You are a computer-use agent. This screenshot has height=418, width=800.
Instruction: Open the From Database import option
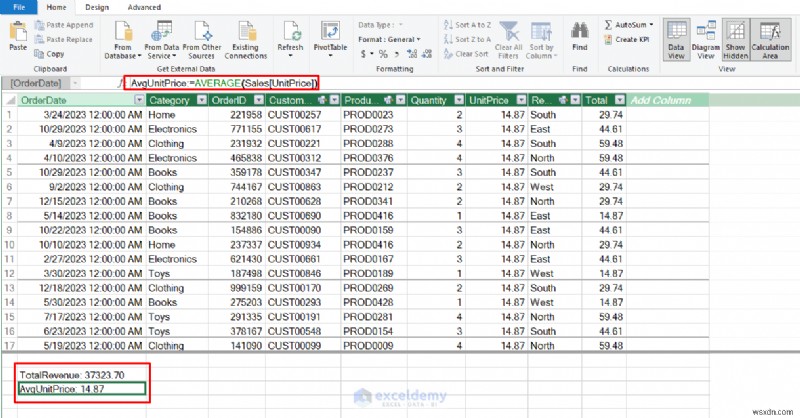(x=122, y=40)
